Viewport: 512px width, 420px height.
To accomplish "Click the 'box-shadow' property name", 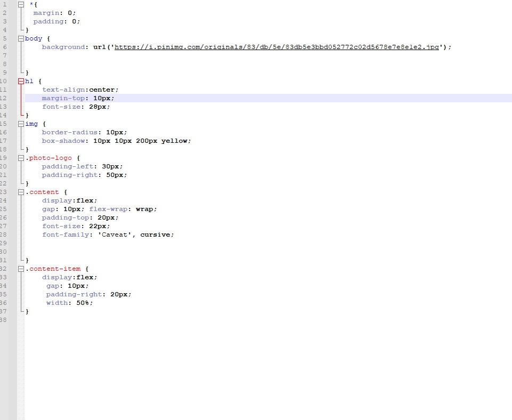I will (x=63, y=141).
